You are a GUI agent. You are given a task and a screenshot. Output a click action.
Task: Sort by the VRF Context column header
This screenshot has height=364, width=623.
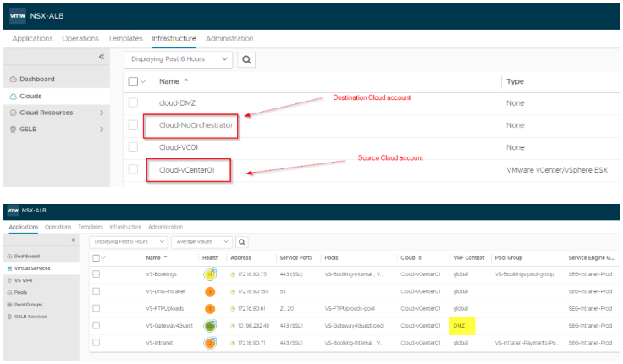(x=470, y=257)
